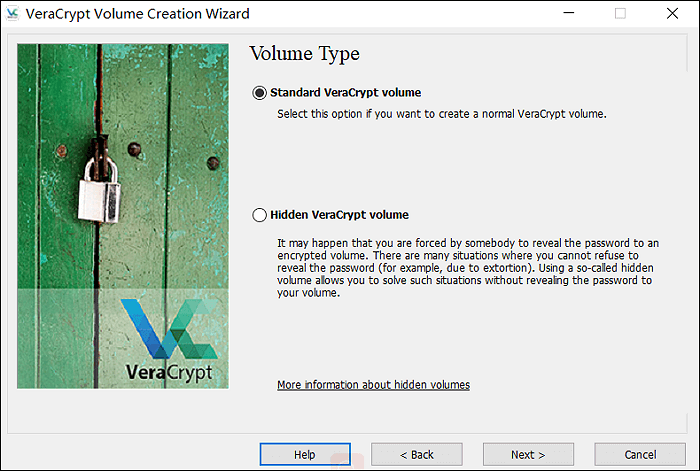Image resolution: width=700 pixels, height=471 pixels.
Task: Click the blue VeraCrypt logo emblem
Action: pos(168,328)
